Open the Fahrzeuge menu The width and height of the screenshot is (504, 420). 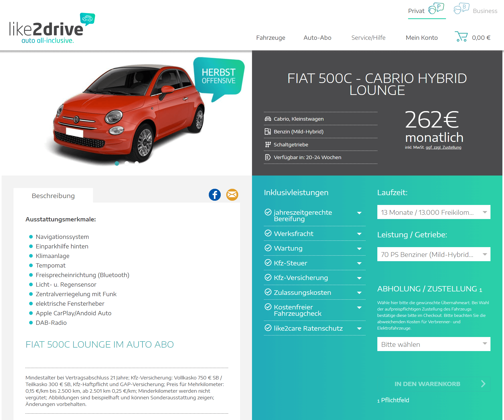pyautogui.click(x=271, y=38)
